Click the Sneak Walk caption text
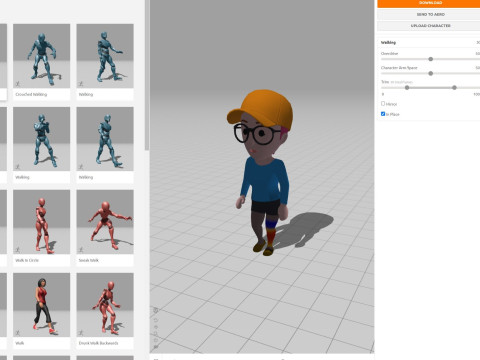Image resolution: width=480 pixels, height=360 pixels. pos(89,260)
